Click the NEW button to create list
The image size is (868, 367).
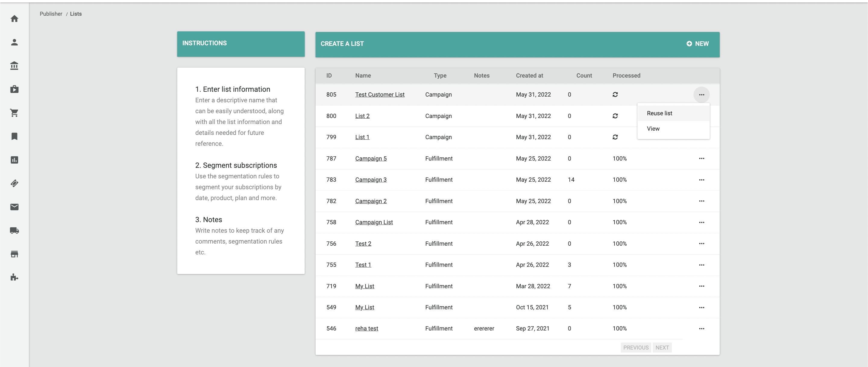pyautogui.click(x=697, y=44)
